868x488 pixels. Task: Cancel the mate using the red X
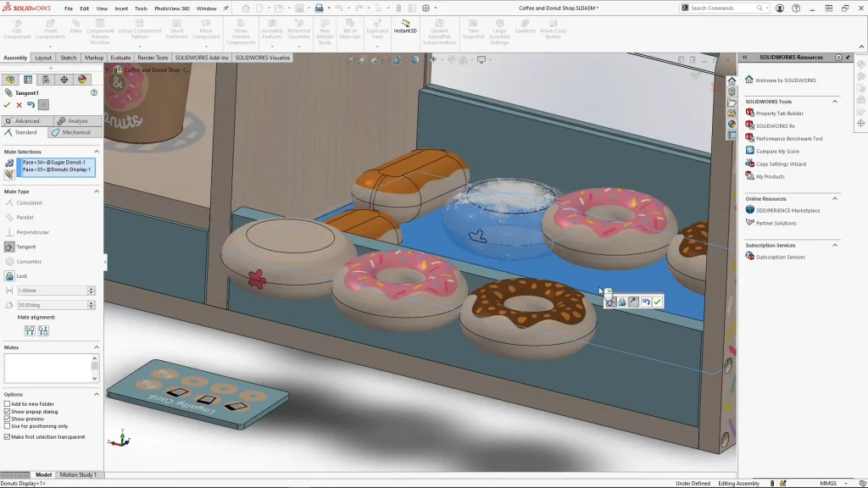tap(19, 105)
